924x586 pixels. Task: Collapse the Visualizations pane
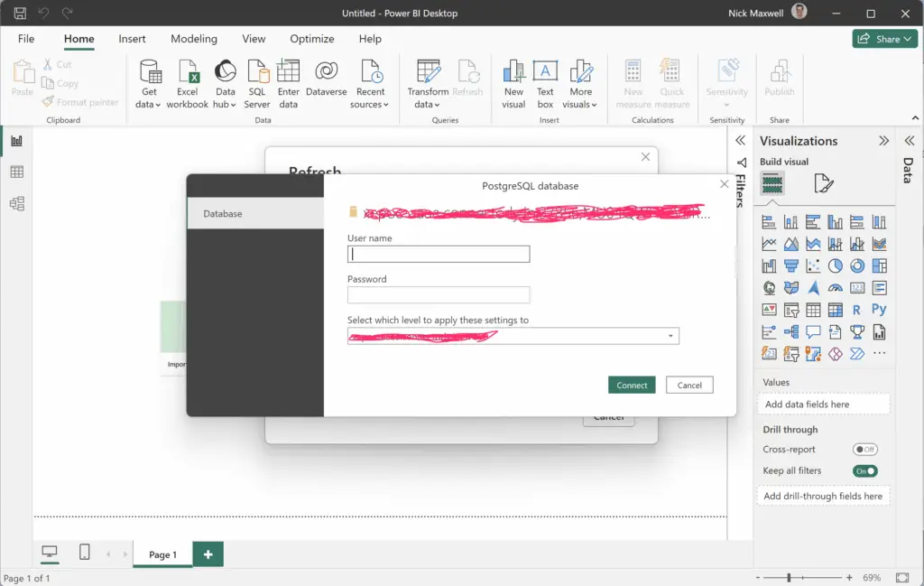[x=883, y=141]
